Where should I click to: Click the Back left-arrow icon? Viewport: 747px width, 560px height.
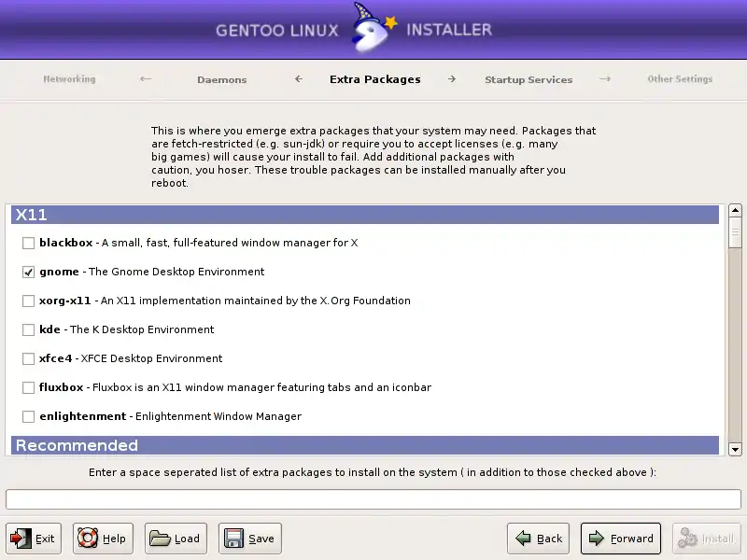pyautogui.click(x=523, y=539)
